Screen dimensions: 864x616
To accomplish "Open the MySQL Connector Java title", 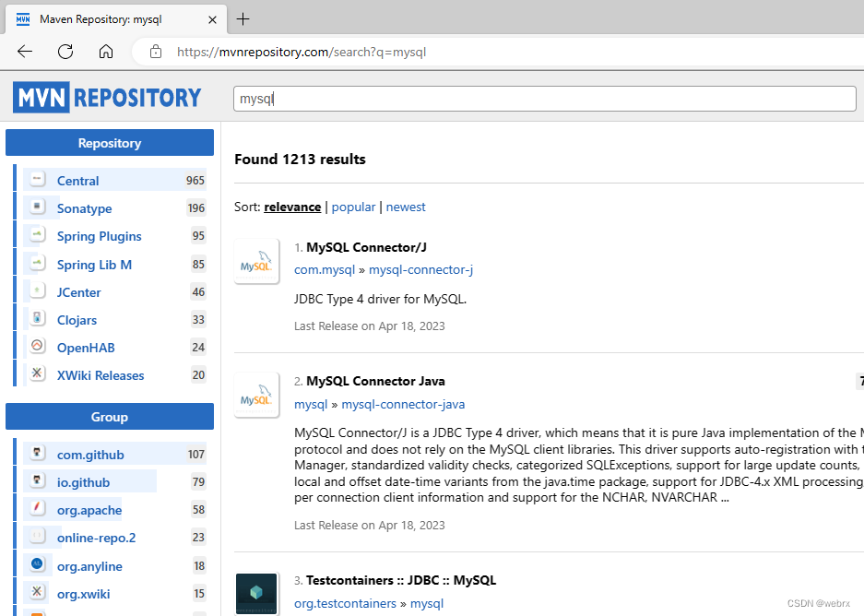I will point(376,381).
